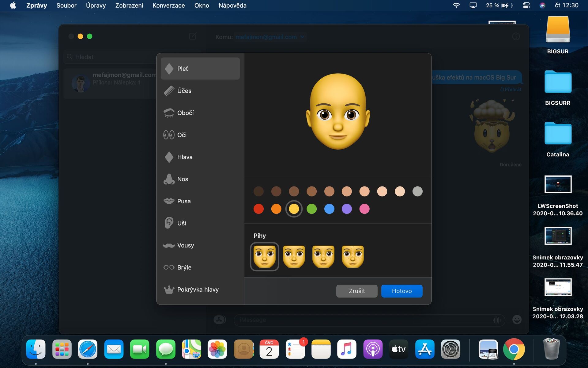Open the Konverzace menu
Viewport: 588px width, 368px height.
pyautogui.click(x=168, y=6)
